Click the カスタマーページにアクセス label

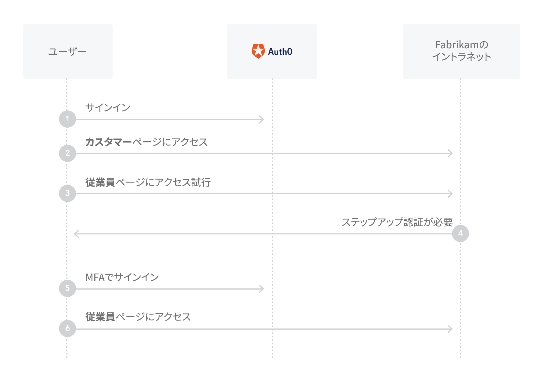(146, 142)
